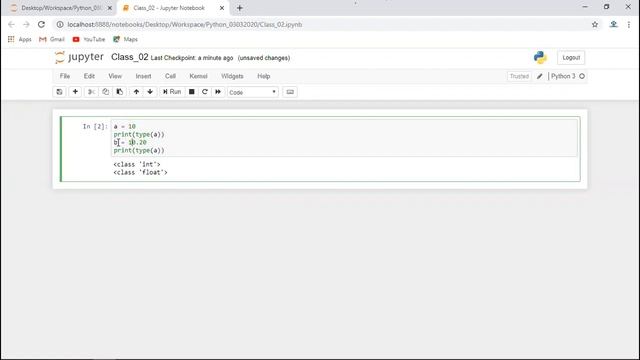Interrupt the kernel stop icon

(x=191, y=92)
